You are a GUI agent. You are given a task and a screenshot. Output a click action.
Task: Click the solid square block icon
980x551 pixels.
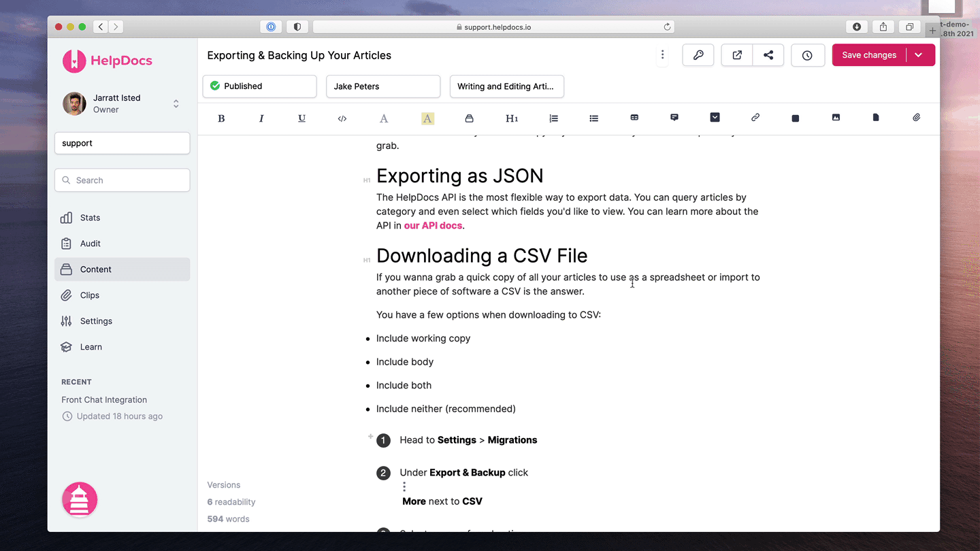pyautogui.click(x=796, y=118)
